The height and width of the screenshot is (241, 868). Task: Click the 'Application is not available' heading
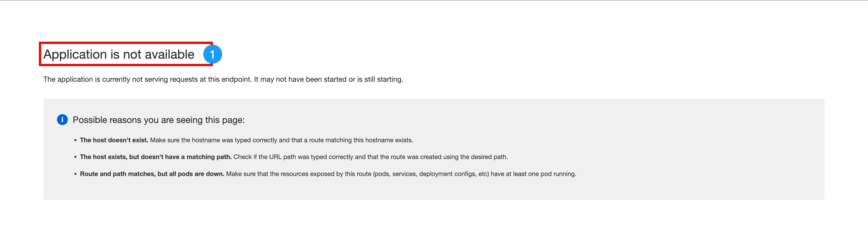[x=119, y=54]
